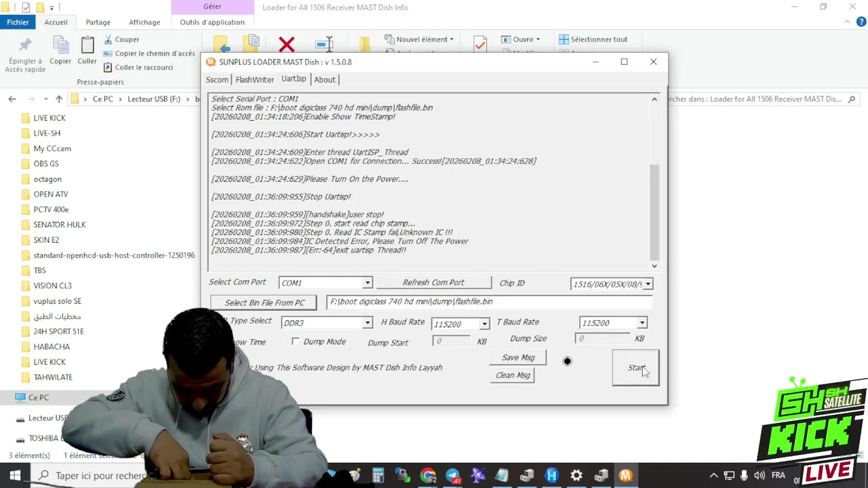
Task: Click the Windows Start button
Action: pos(15,476)
